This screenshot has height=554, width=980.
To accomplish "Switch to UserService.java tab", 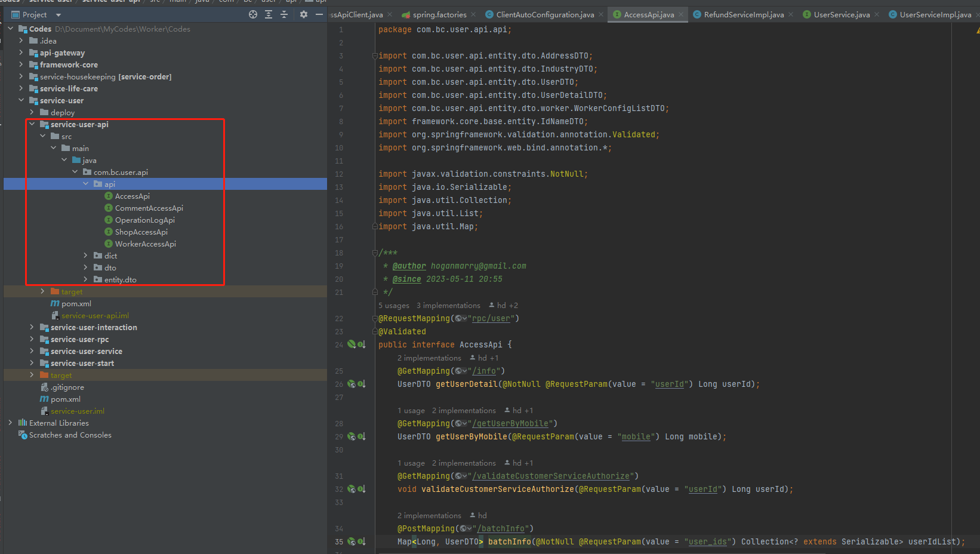I will 842,14.
